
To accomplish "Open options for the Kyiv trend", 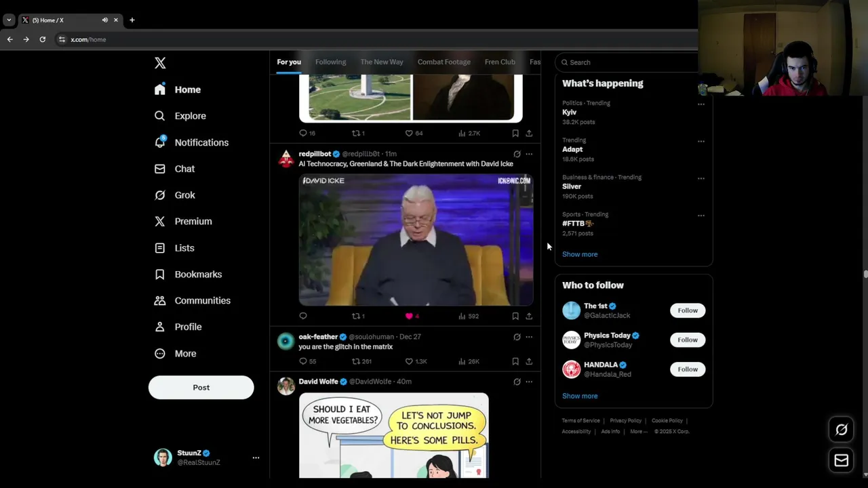I will [701, 104].
